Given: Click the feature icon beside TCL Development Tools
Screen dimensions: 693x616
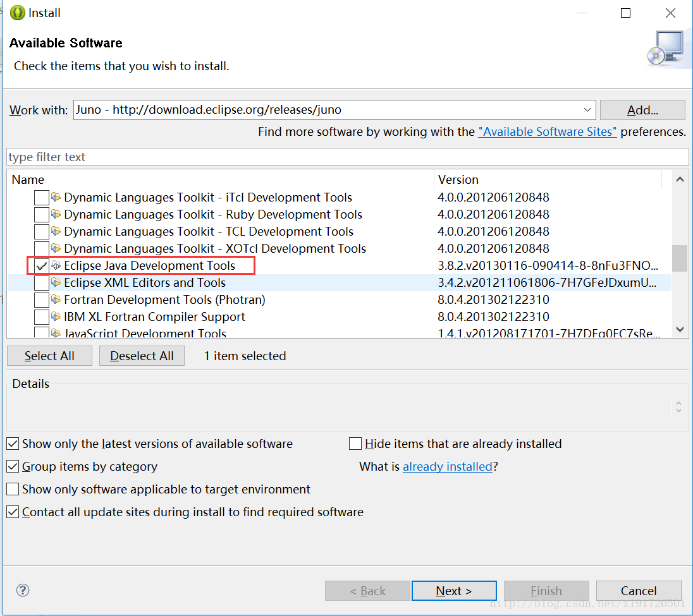Looking at the screenshot, I should (56, 231).
